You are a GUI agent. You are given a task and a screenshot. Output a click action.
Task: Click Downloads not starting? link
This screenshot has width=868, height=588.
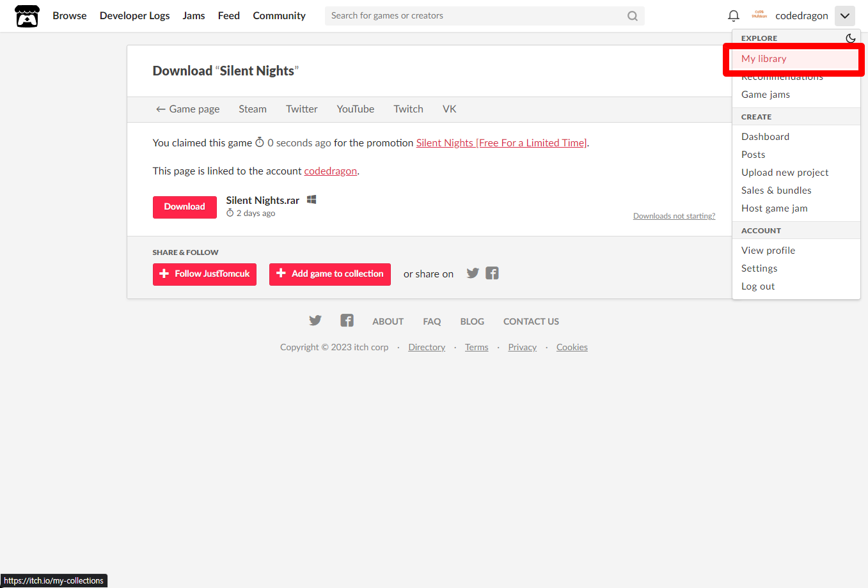(674, 216)
